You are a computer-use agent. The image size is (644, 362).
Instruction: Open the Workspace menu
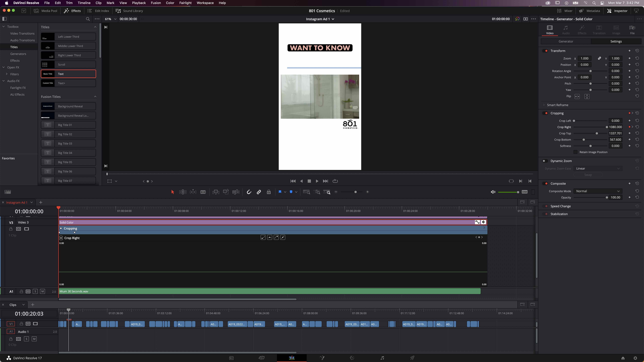point(205,3)
